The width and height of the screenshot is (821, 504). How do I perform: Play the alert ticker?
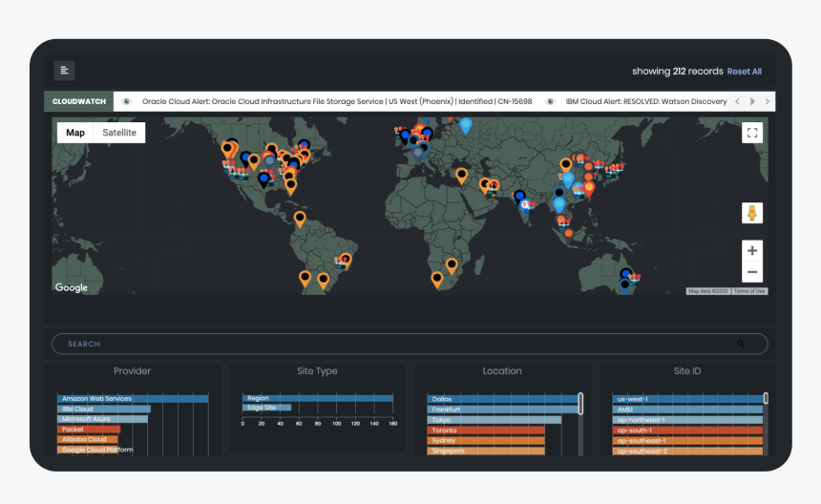click(752, 101)
